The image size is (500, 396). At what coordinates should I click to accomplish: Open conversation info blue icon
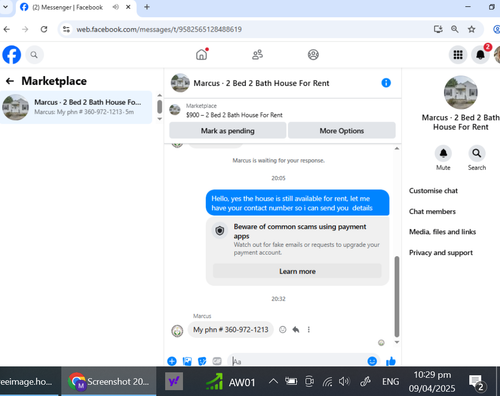pos(386,83)
